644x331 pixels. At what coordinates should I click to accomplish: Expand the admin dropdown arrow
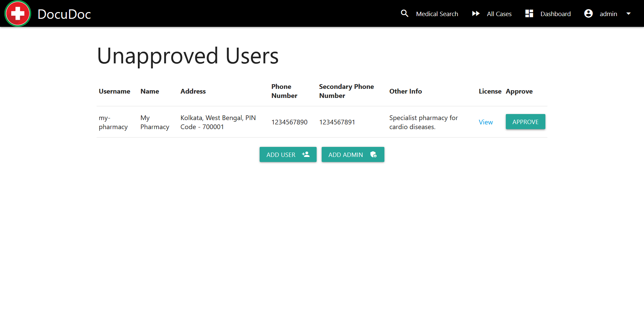point(629,13)
